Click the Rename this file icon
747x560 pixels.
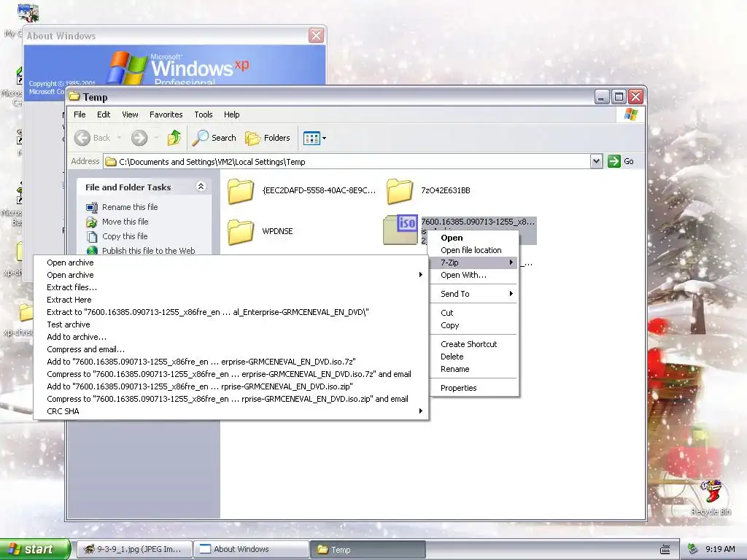coord(92,207)
